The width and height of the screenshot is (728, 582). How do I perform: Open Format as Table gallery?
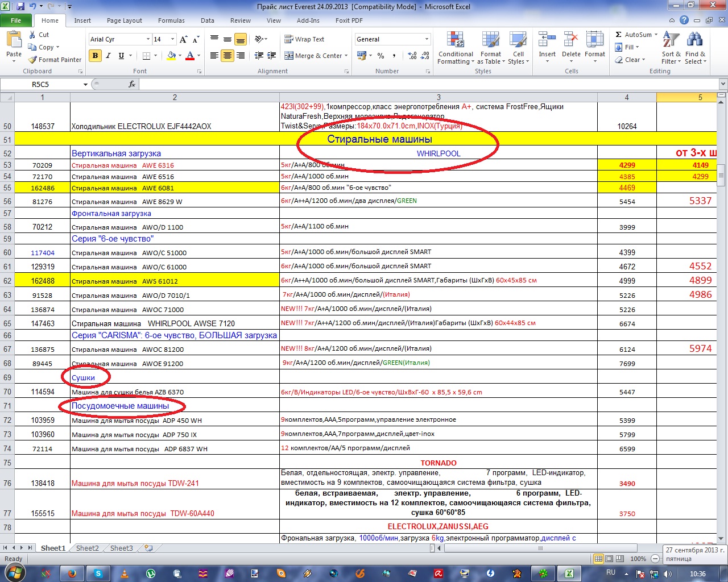pos(491,48)
